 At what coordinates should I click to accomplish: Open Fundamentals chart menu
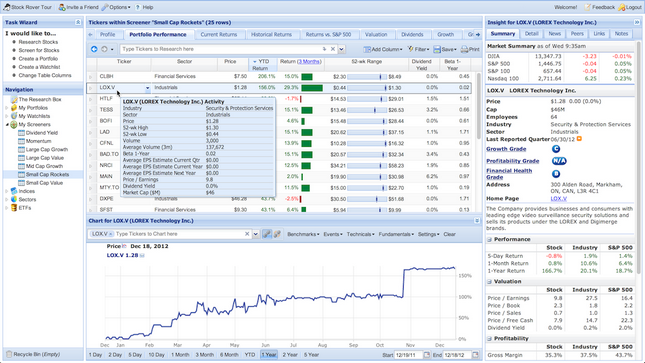tap(396, 234)
